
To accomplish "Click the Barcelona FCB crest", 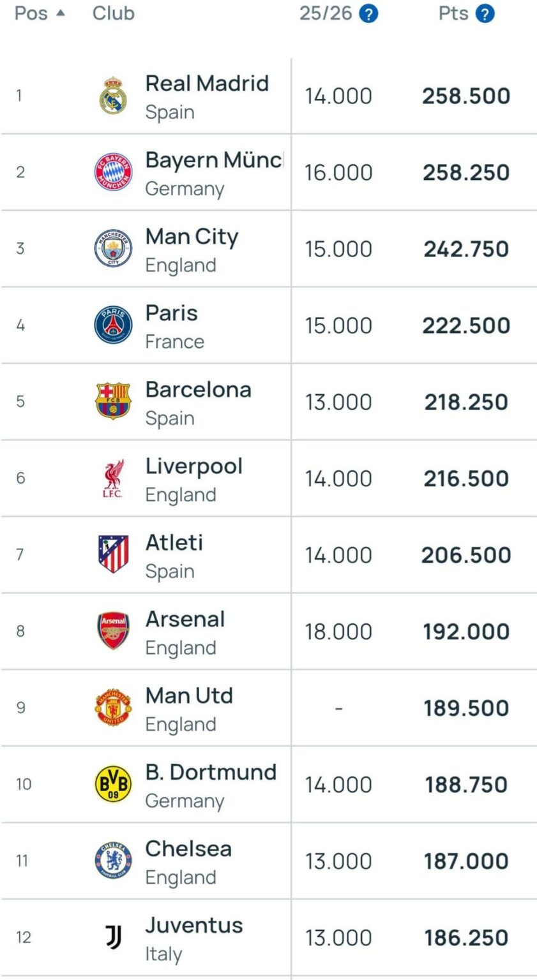I will point(112,401).
